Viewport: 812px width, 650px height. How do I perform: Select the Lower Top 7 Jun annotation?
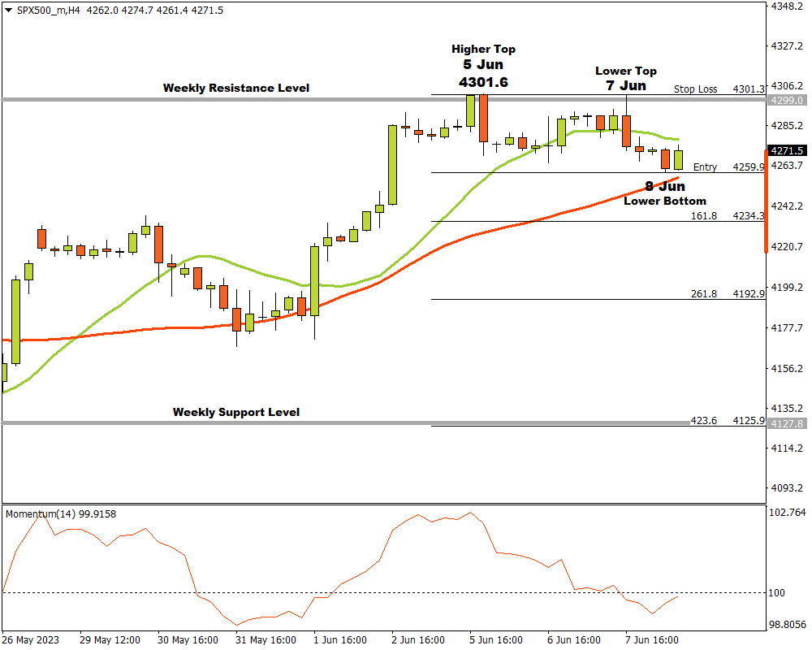(625, 78)
